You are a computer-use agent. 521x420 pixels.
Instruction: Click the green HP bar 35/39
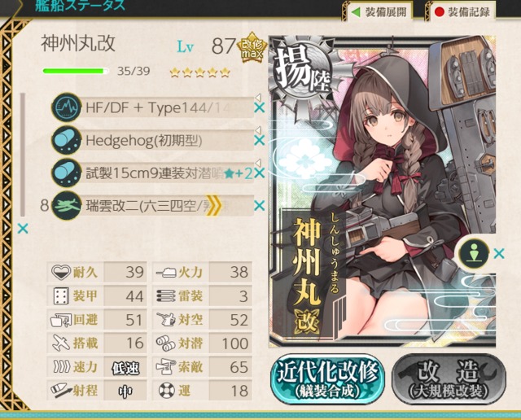pyautogui.click(x=76, y=71)
